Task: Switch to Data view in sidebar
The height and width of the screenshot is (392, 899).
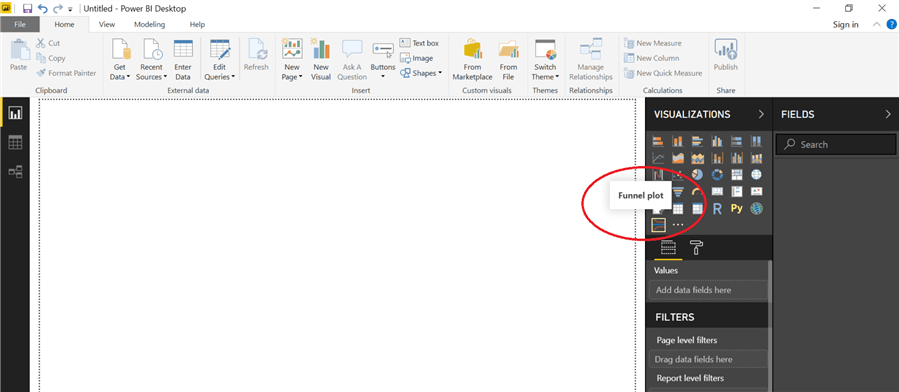Action: pos(15,143)
